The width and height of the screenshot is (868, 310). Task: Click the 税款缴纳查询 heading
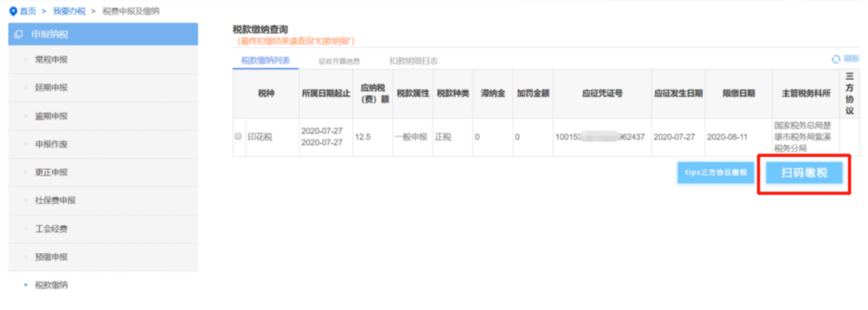pyautogui.click(x=260, y=30)
